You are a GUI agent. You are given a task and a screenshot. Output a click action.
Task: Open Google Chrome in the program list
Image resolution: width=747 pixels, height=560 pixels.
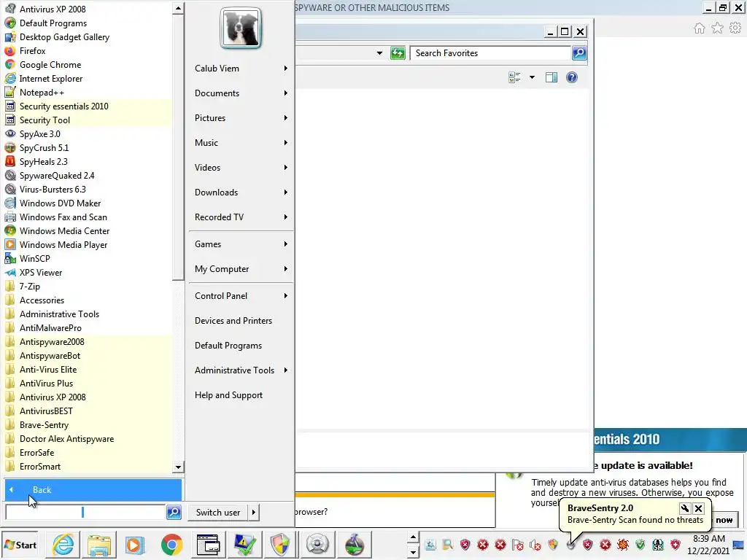pos(50,64)
